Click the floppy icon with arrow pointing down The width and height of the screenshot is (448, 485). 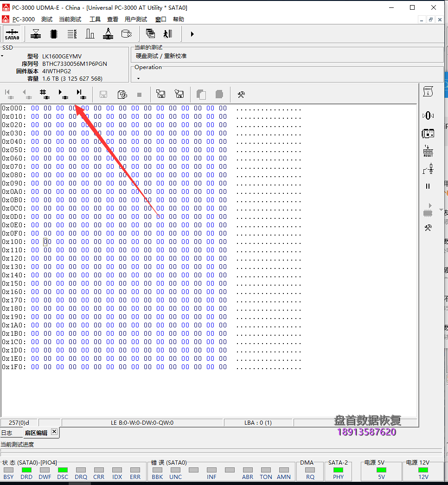179,94
